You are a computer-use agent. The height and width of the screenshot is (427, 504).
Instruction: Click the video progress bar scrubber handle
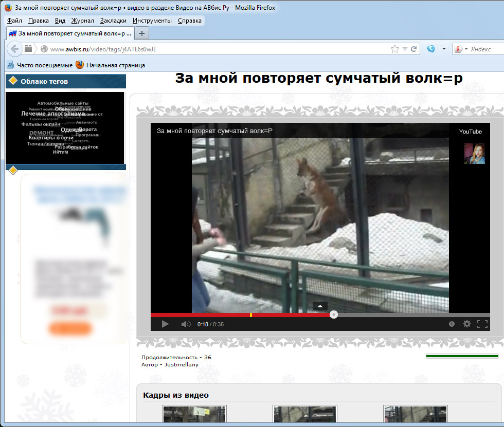334,314
